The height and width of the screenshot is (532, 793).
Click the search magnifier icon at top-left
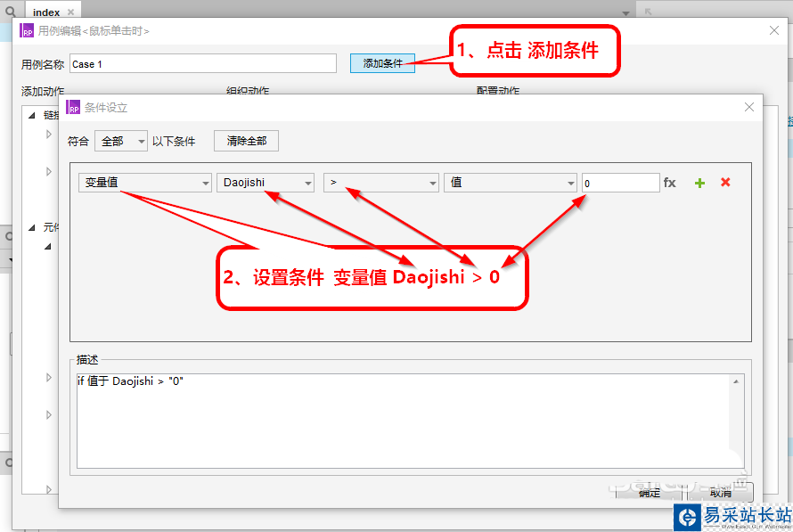pyautogui.click(x=11, y=11)
